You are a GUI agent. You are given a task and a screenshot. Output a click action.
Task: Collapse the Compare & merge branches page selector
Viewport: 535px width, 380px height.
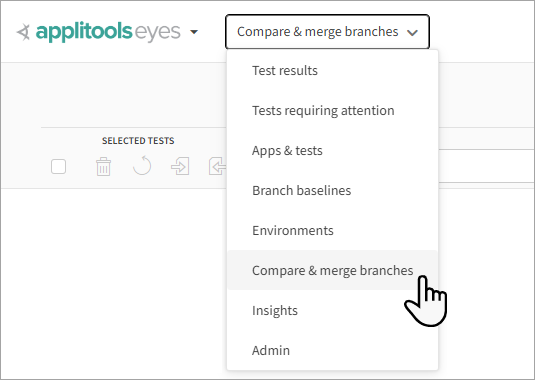(x=327, y=32)
